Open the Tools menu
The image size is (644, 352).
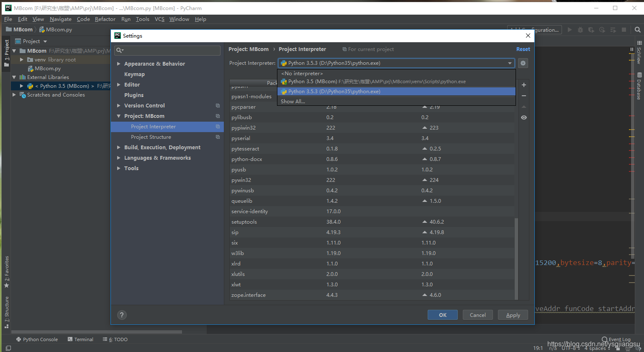click(142, 19)
